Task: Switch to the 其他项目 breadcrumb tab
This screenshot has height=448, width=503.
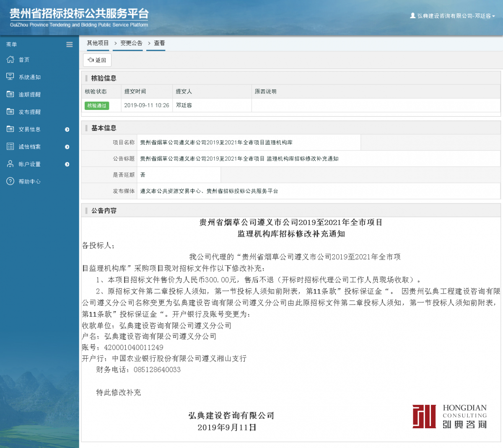Action: [x=97, y=43]
